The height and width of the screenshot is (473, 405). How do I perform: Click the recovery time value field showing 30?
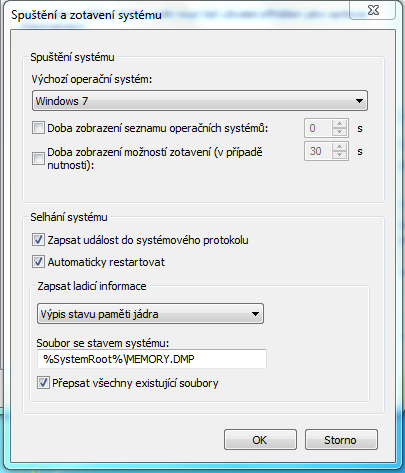(318, 151)
